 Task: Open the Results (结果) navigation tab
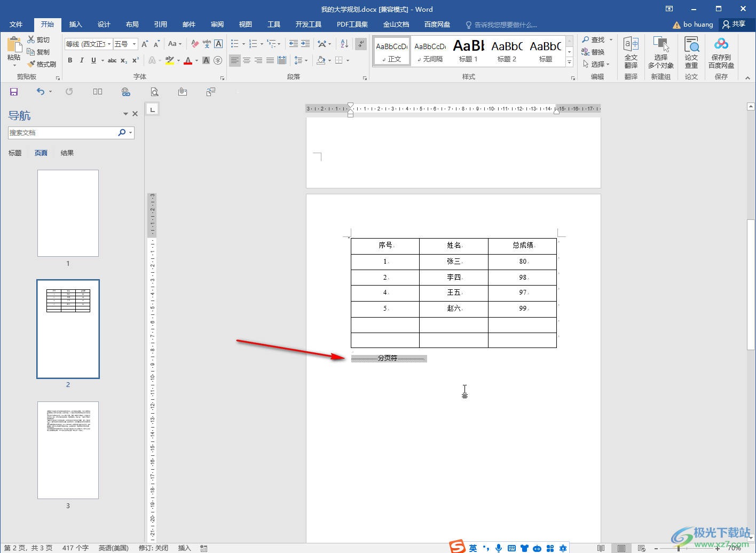(67, 153)
